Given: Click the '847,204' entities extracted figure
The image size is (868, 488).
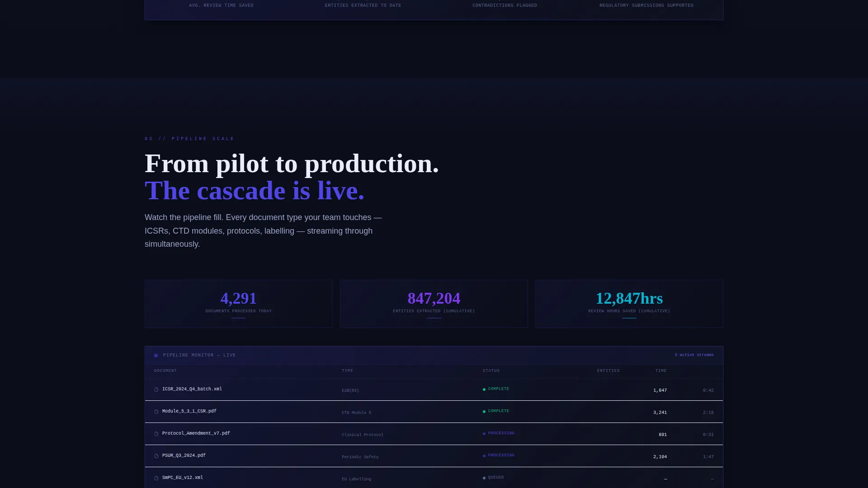Looking at the screenshot, I should (434, 299).
